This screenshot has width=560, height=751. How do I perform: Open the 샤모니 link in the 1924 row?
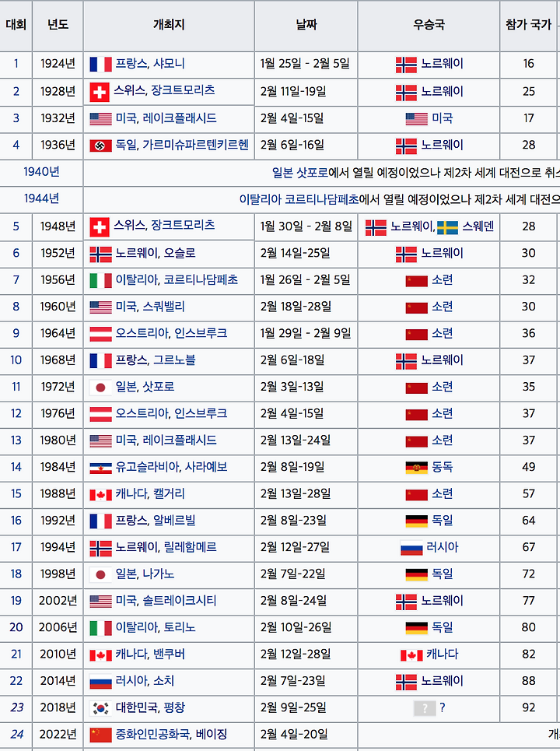[x=169, y=63]
